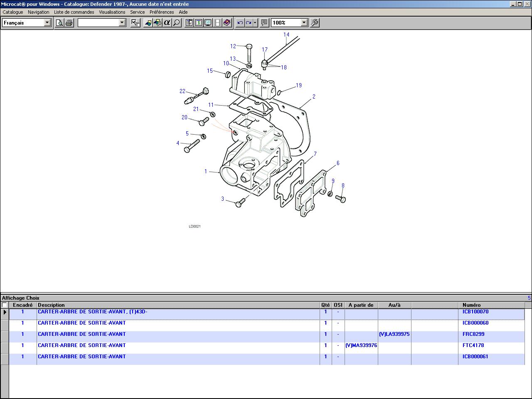
Task: Click the notes speech bubble icon
Action: 264,23
